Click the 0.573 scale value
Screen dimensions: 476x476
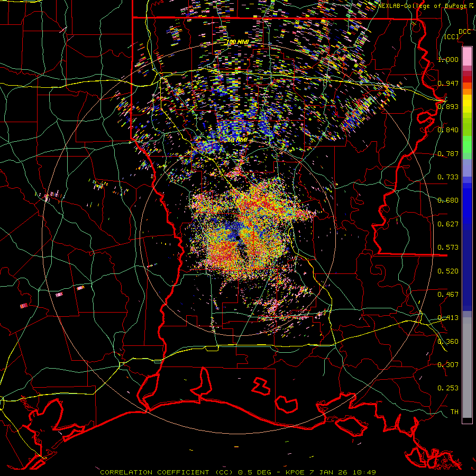pos(448,248)
